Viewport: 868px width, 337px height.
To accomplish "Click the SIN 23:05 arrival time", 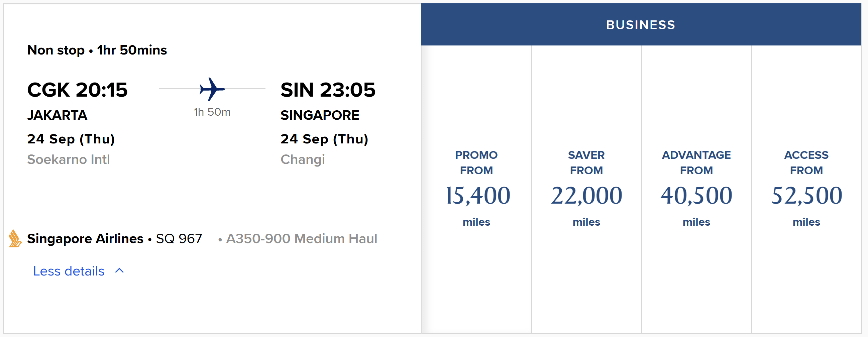I will click(x=328, y=90).
